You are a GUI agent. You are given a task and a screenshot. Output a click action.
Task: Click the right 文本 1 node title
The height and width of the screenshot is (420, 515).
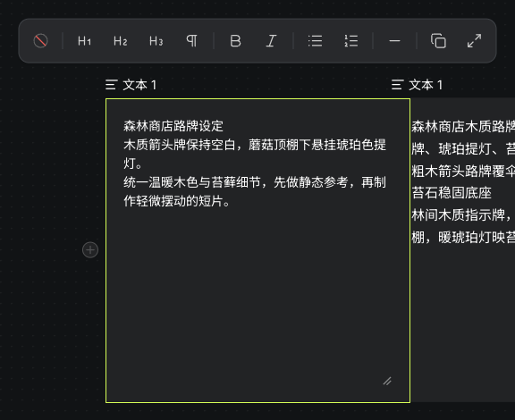point(426,85)
